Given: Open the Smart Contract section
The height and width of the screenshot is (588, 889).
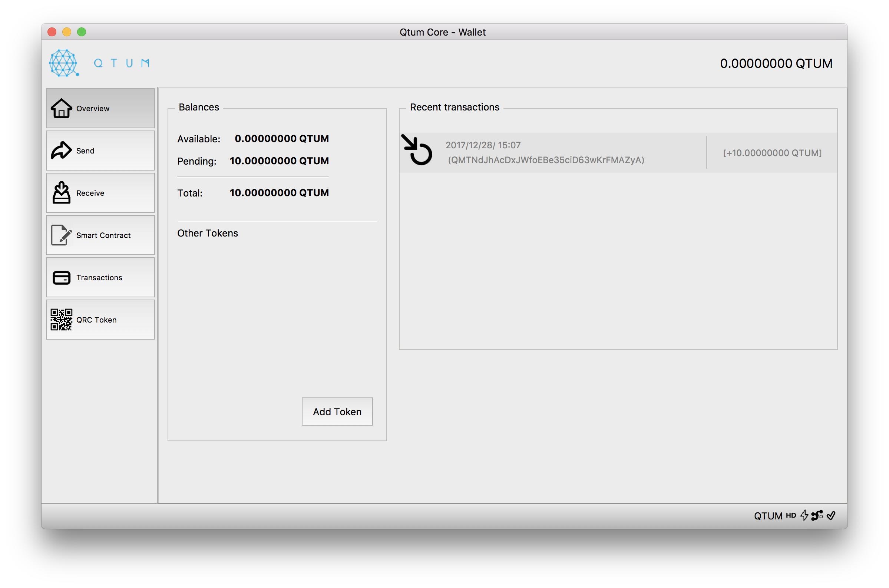Looking at the screenshot, I should (x=100, y=235).
